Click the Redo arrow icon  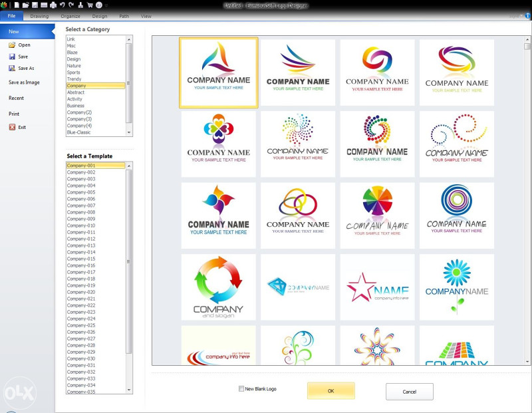coord(71,5)
